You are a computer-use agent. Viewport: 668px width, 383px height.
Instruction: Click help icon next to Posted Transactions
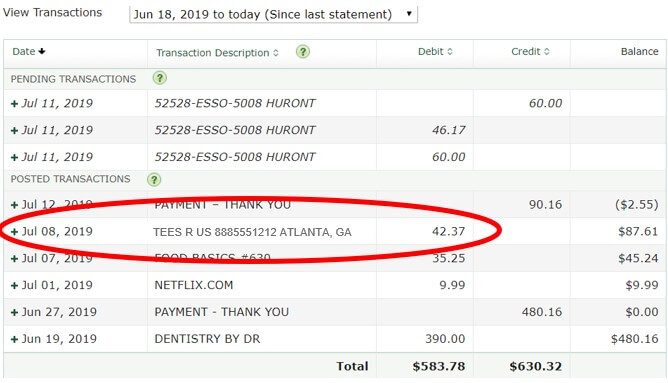click(154, 179)
